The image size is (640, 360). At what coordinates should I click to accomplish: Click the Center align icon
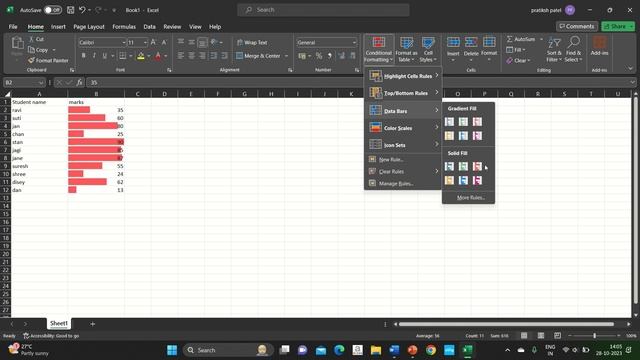(191, 56)
